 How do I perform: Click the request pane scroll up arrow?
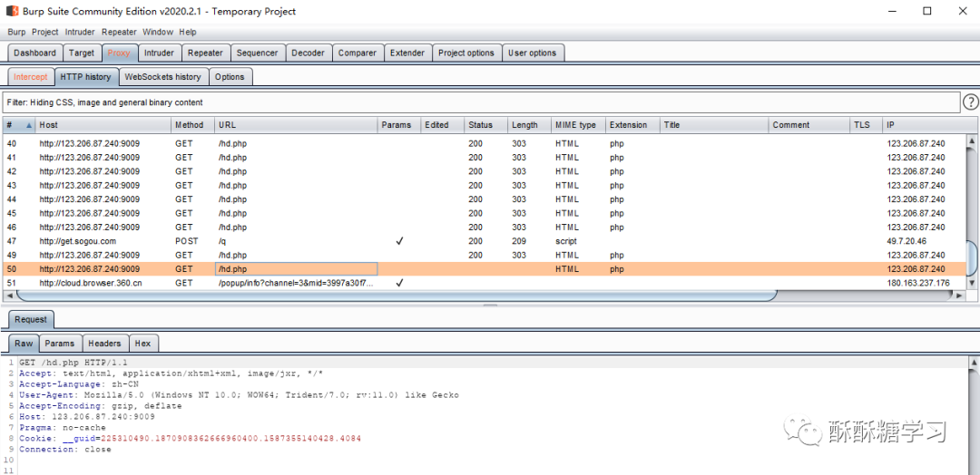974,362
